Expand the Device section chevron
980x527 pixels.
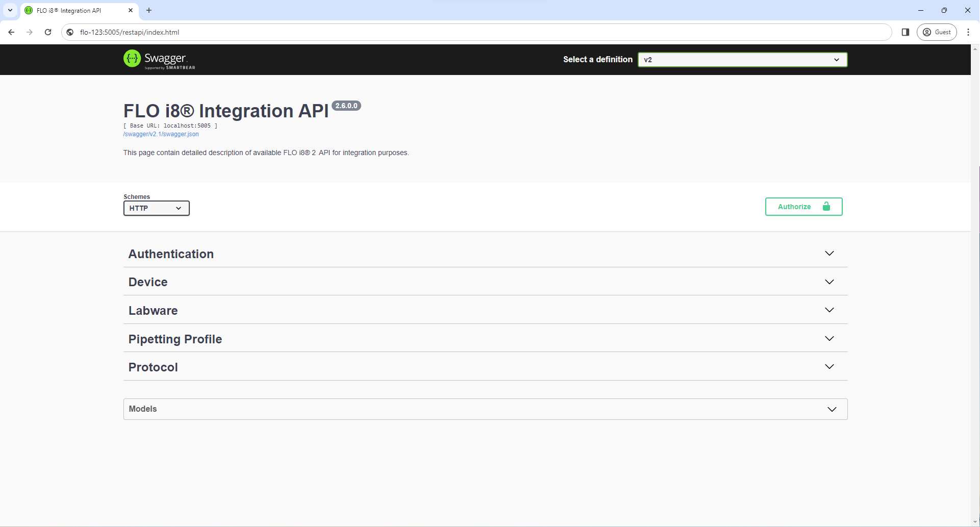(x=830, y=282)
